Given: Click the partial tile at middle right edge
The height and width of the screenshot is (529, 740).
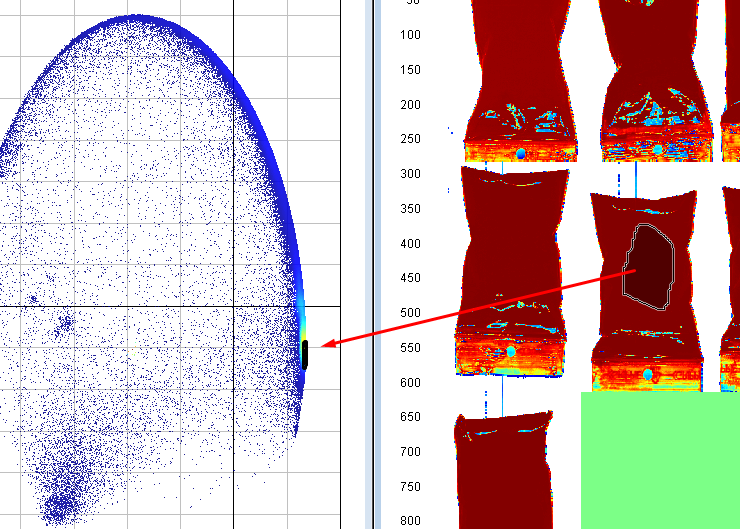Looking at the screenshot, I should [x=730, y=280].
